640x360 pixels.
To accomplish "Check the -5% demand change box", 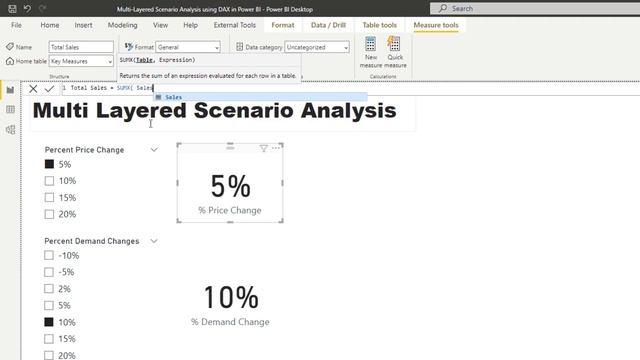I will click(49, 272).
